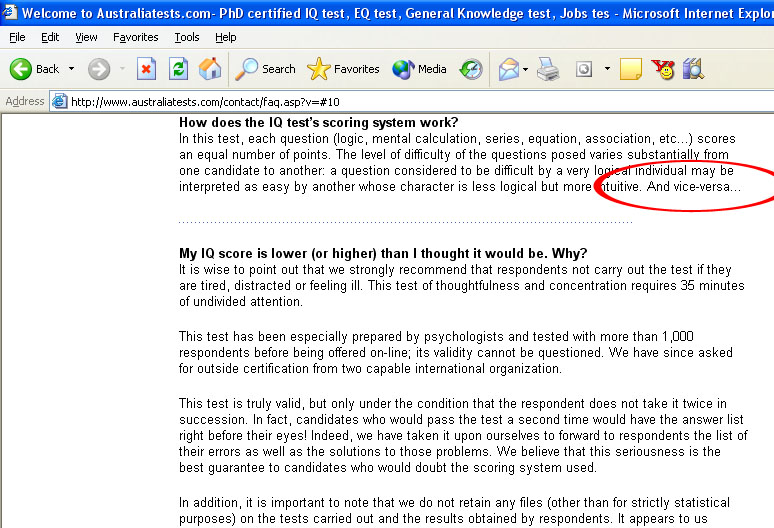Image resolution: width=774 pixels, height=528 pixels.
Task: Click the paragraph starting 'In addition, it is important'
Action: click(454, 511)
